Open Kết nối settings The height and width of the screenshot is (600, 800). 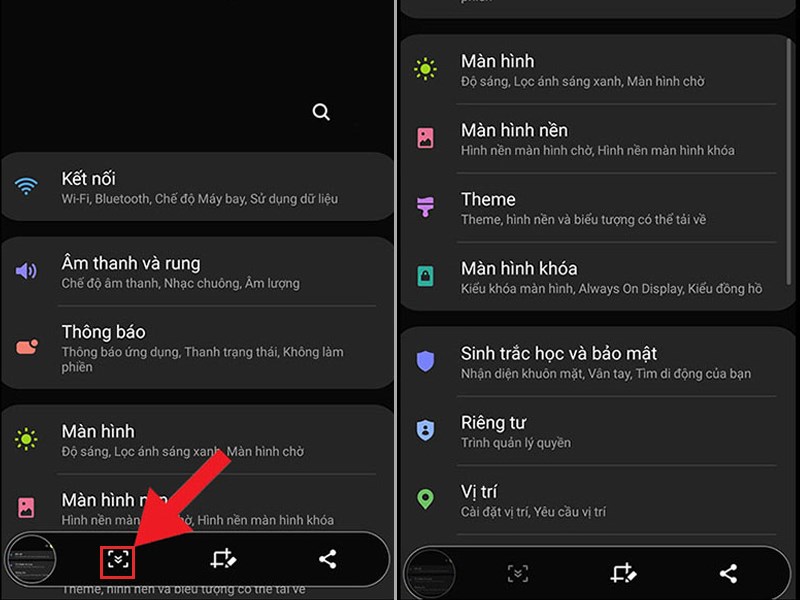(x=197, y=187)
